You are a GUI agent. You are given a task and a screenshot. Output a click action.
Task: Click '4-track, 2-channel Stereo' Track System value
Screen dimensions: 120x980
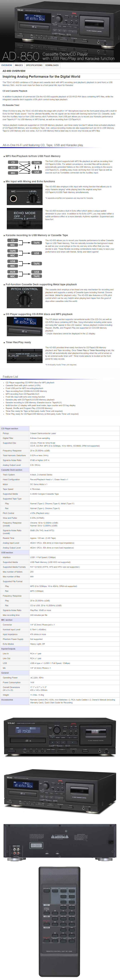point(41,475)
